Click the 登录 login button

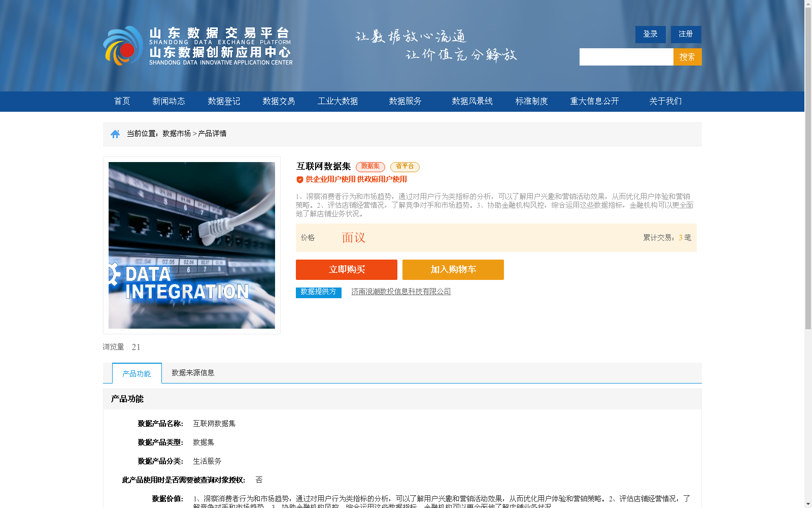coord(651,35)
